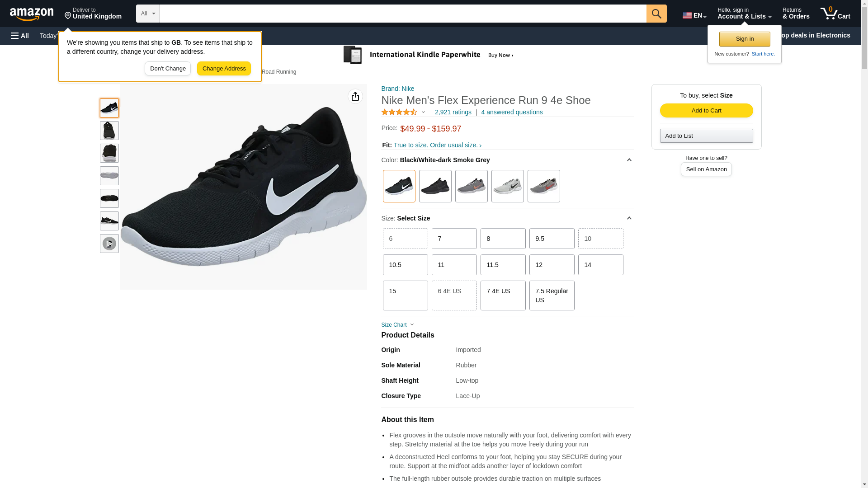Open the search category All dropdown
This screenshot has height=488, width=868.
[x=147, y=14]
